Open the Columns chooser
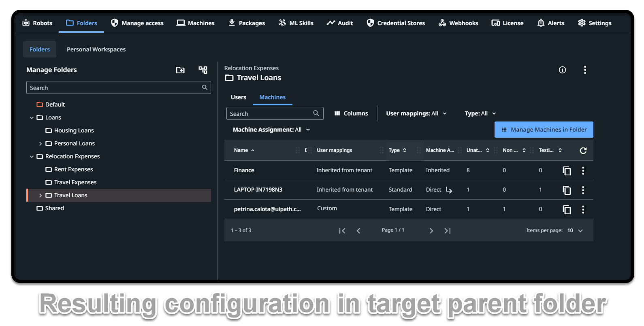The image size is (644, 326). pyautogui.click(x=351, y=113)
